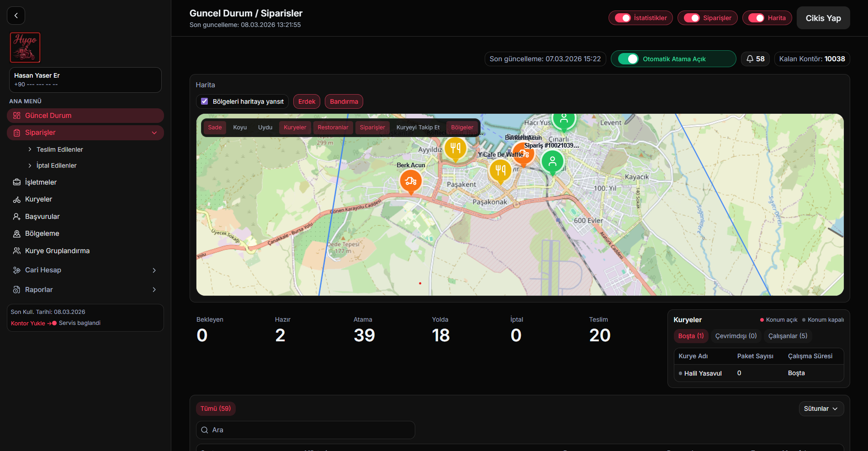
Task: Open the Sütunlar dropdown
Action: [x=821, y=409]
